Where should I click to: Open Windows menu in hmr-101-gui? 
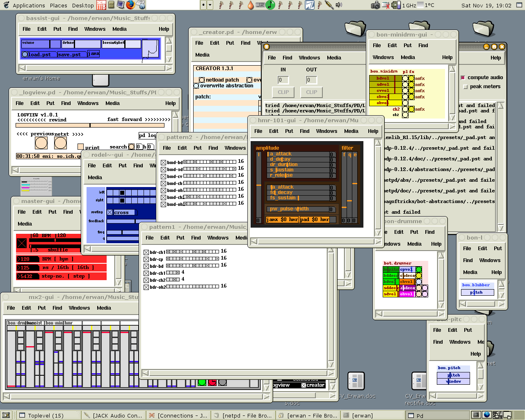[x=326, y=131]
